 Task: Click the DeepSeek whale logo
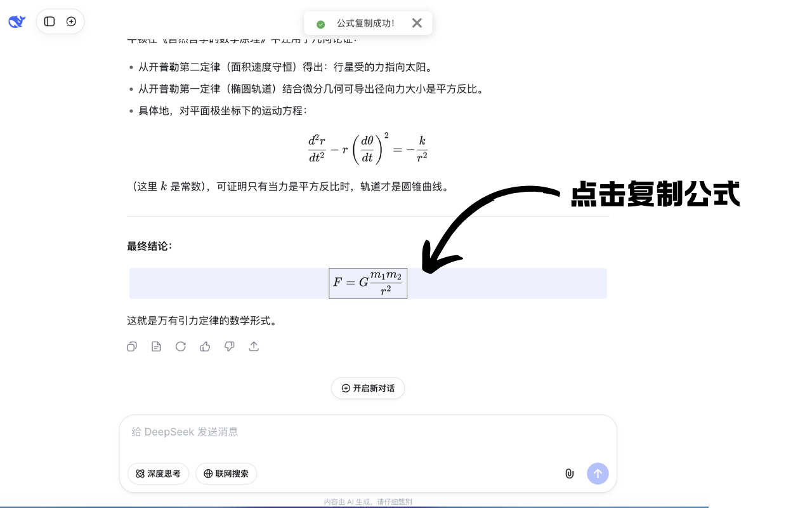pos(16,21)
